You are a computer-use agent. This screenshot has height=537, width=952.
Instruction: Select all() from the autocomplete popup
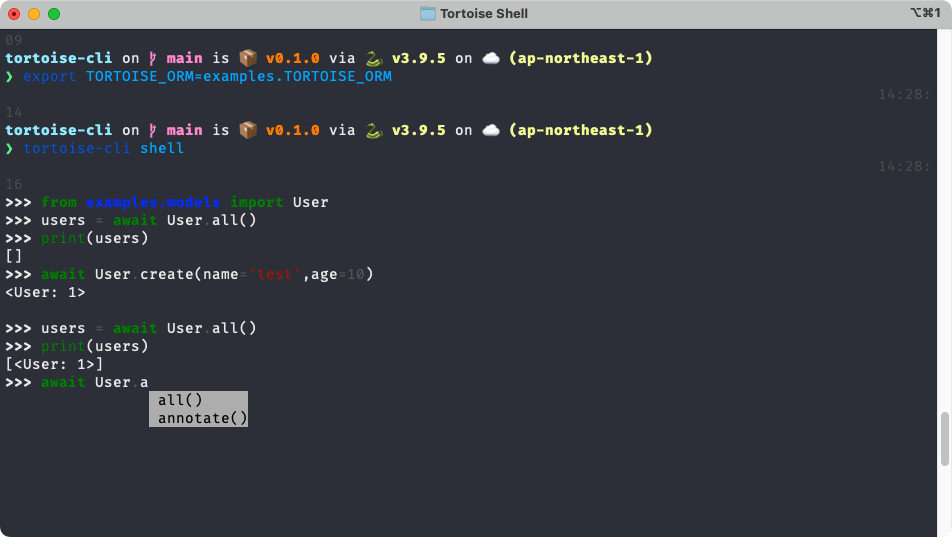198,400
